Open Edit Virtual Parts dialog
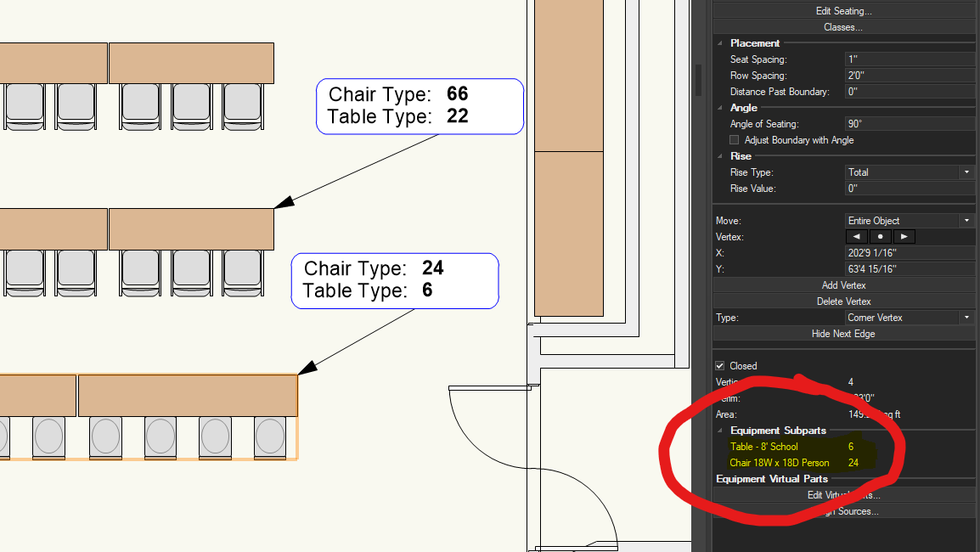Image resolution: width=980 pixels, height=552 pixels. (x=843, y=494)
